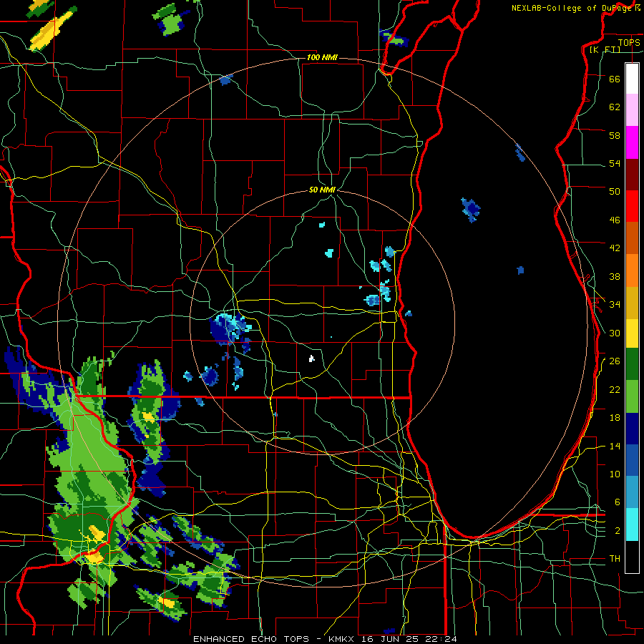644x644 pixels.
Task: Select the 66 value on the legend scale
Action: (615, 79)
